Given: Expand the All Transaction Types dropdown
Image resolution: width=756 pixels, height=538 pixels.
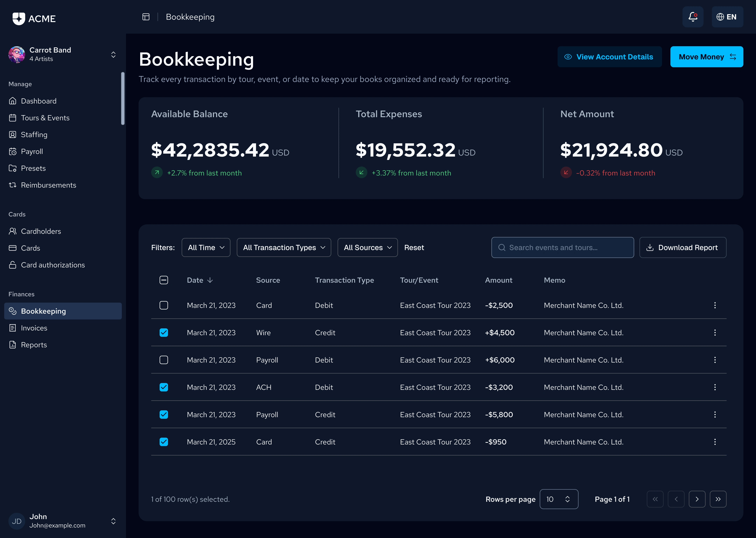Looking at the screenshot, I should click(x=284, y=247).
